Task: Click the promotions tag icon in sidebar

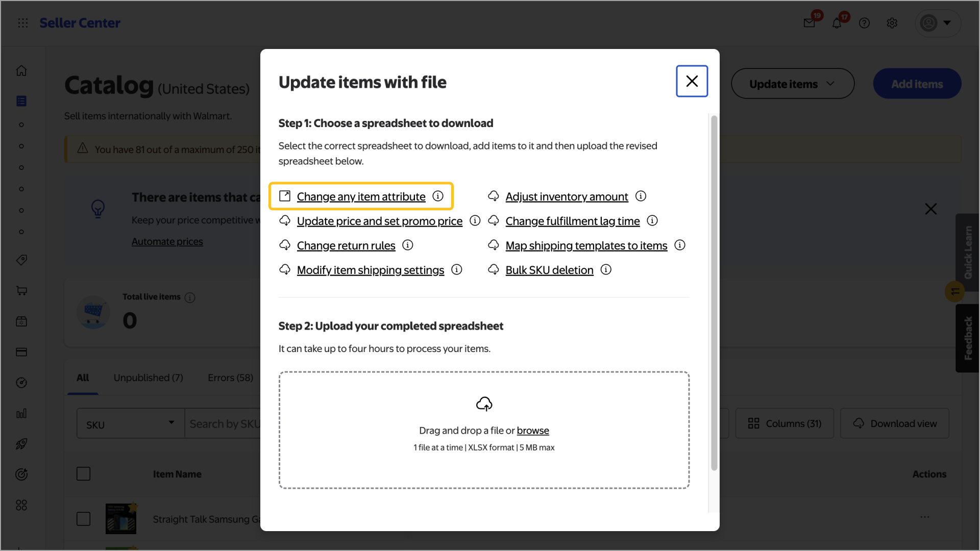Action: click(21, 260)
